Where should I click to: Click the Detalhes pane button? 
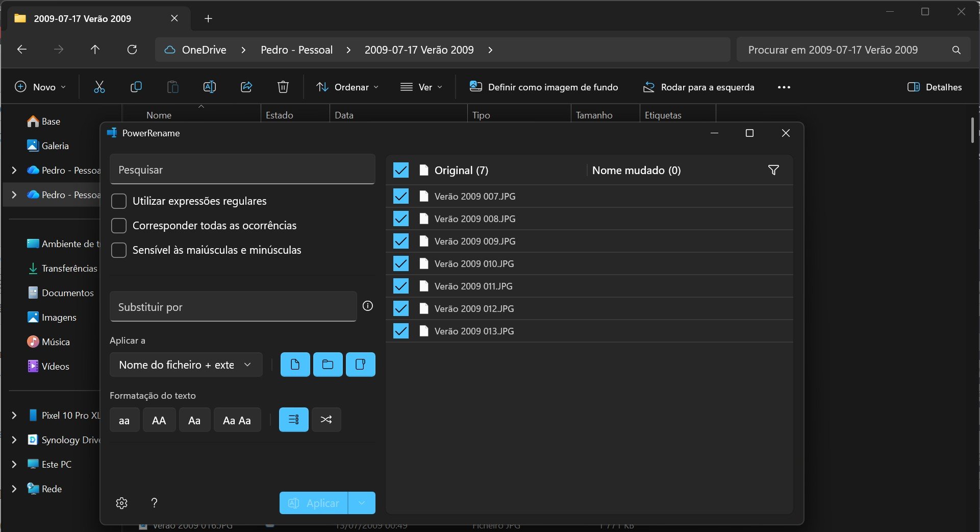[x=935, y=87]
